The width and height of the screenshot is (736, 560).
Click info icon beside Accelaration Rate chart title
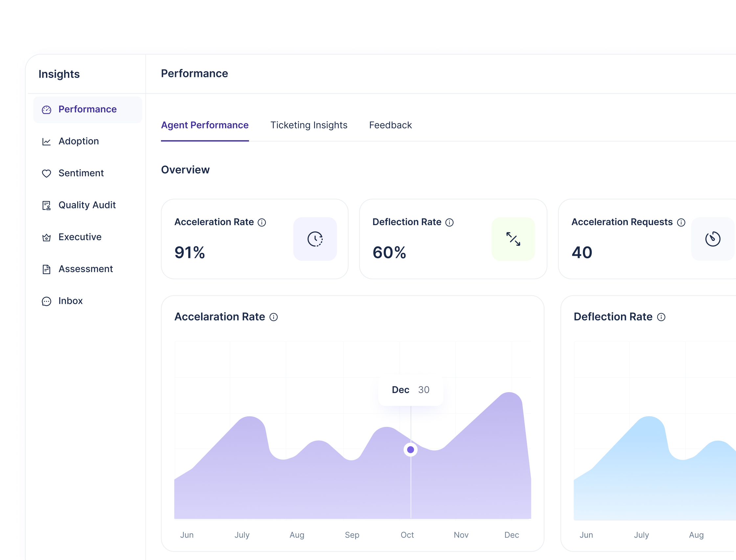coord(274,317)
